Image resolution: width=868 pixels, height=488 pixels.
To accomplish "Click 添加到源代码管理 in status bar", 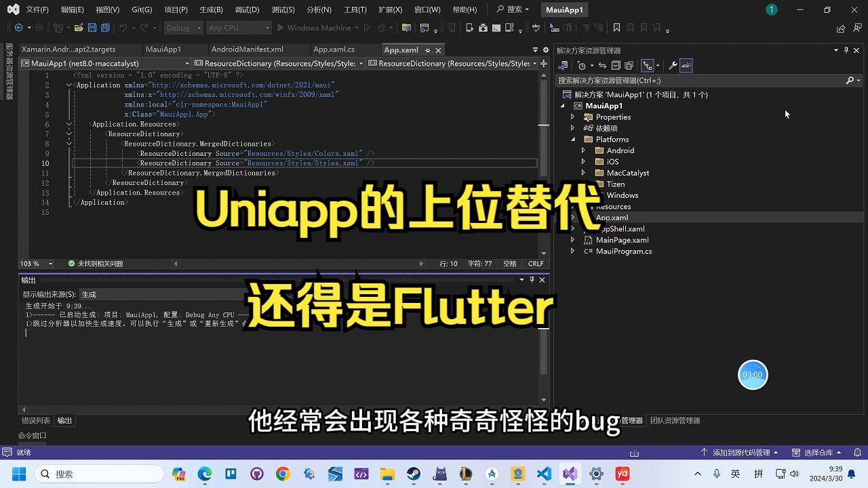I will pos(740,453).
